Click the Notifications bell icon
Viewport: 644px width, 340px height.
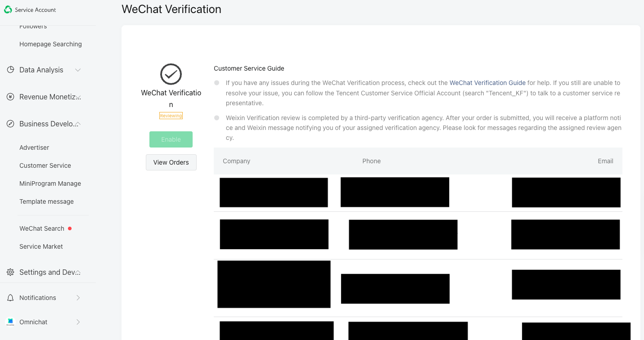10,298
